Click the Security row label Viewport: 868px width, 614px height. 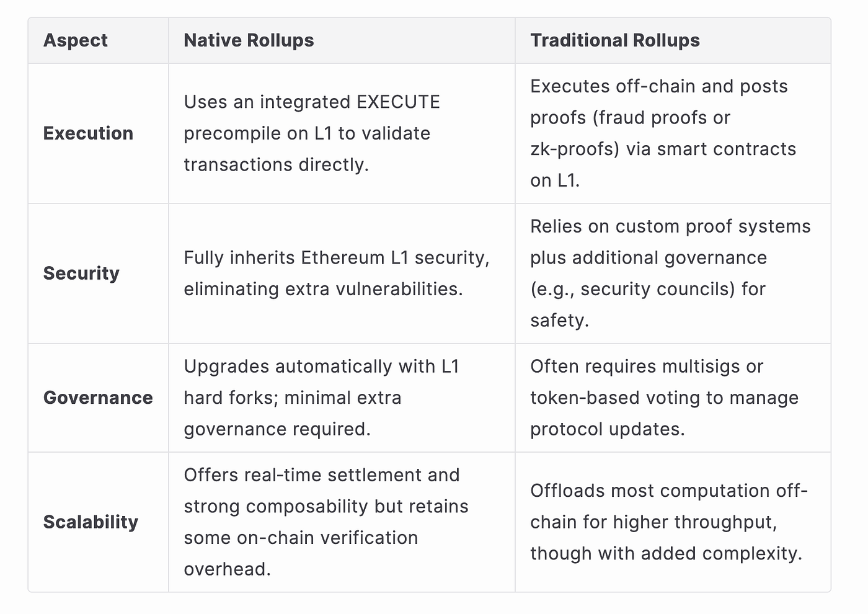pos(81,274)
